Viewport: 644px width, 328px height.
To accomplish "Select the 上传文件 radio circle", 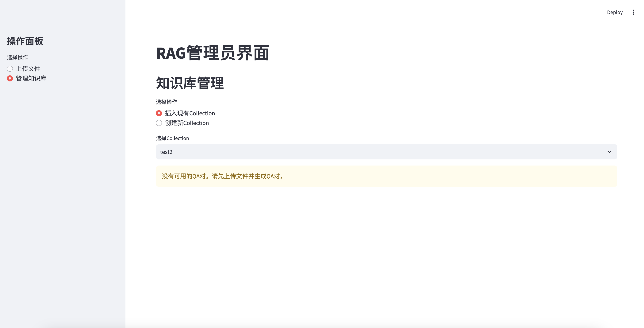I will (x=10, y=68).
